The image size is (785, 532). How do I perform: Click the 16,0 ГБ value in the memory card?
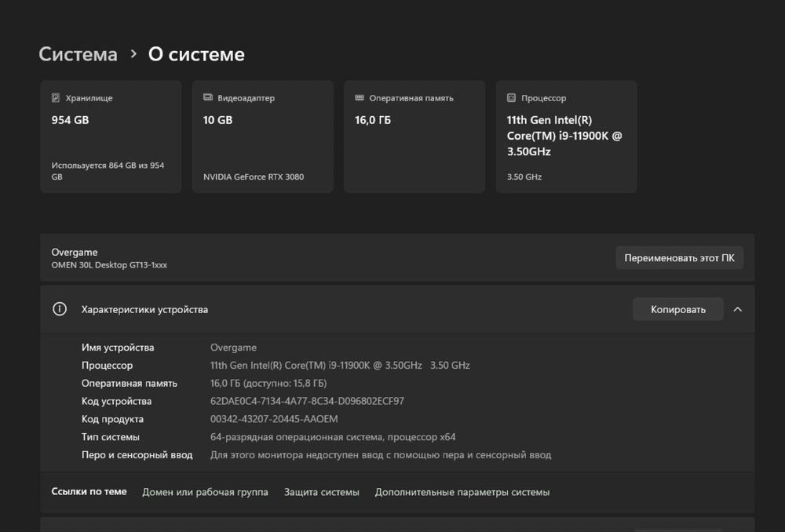tap(372, 120)
